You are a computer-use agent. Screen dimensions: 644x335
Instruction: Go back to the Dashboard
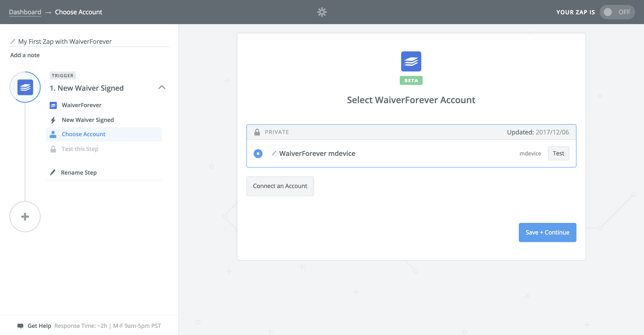click(x=25, y=12)
